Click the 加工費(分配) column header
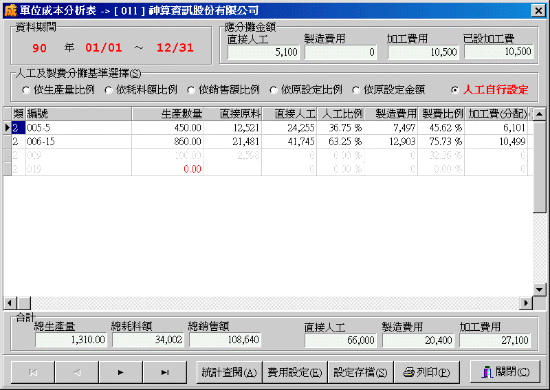The width and height of the screenshot is (550, 390). (496, 114)
